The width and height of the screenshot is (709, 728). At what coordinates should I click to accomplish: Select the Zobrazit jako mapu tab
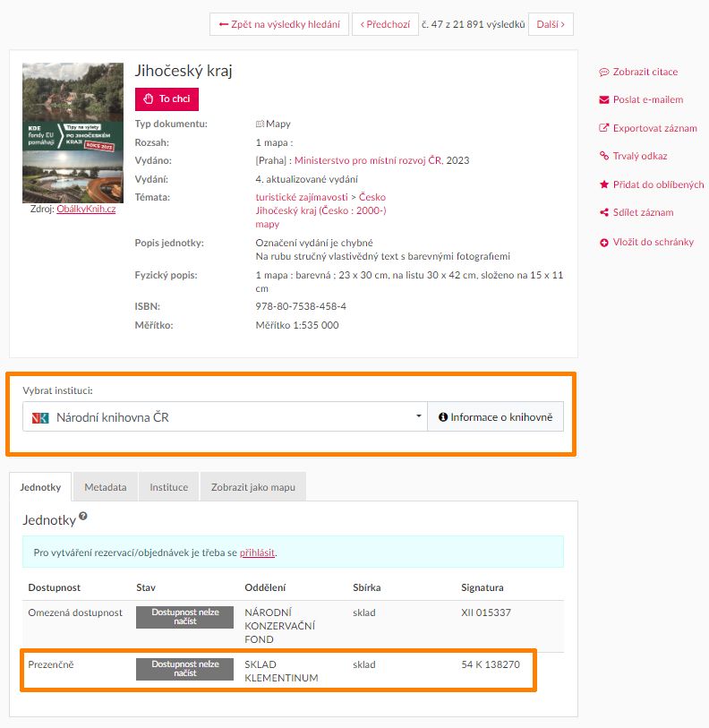253,487
